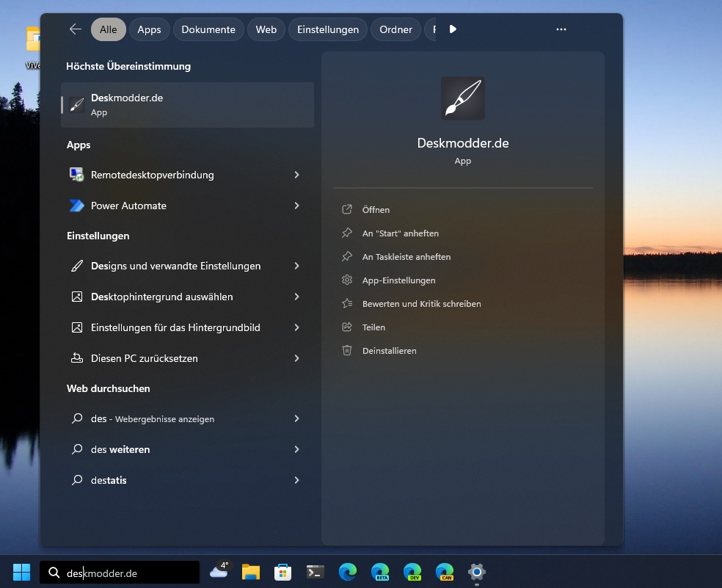This screenshot has height=588, width=722.
Task: Launch Microsoft Store from taskbar
Action: click(x=282, y=573)
